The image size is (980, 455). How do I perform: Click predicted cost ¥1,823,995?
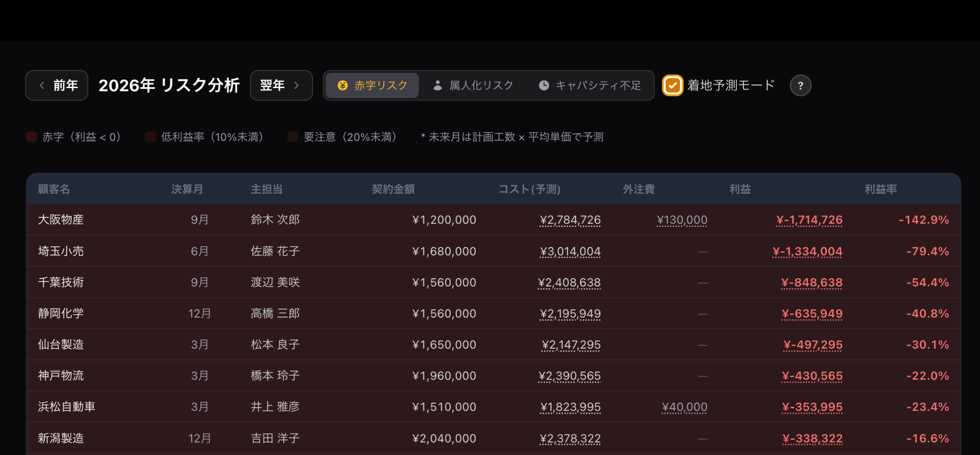pos(570,407)
